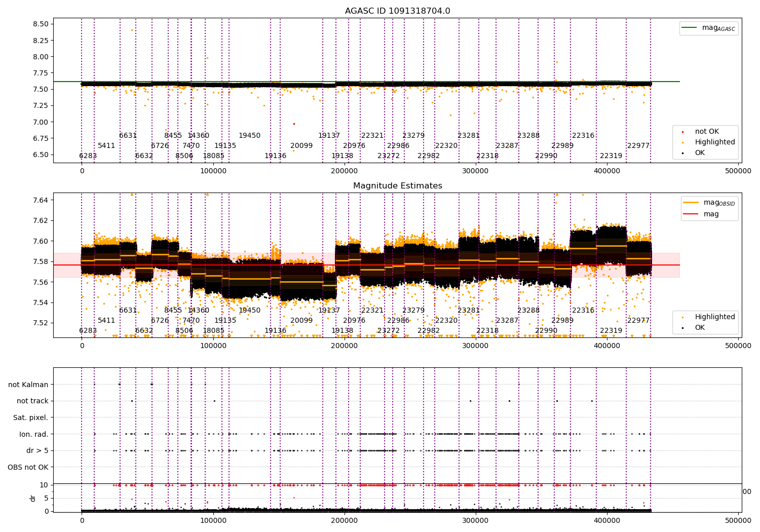Click obsid label 22316 in top plot
Screen dimensions: 760x532
[583, 136]
